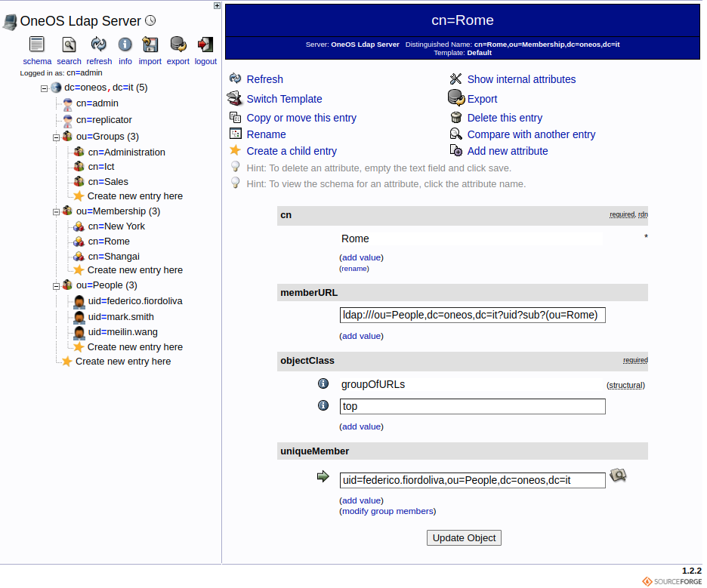Viewport: 707px width, 588px height.
Task: Open the uniqueMember entry chooser magnifier icon
Action: [x=618, y=476]
